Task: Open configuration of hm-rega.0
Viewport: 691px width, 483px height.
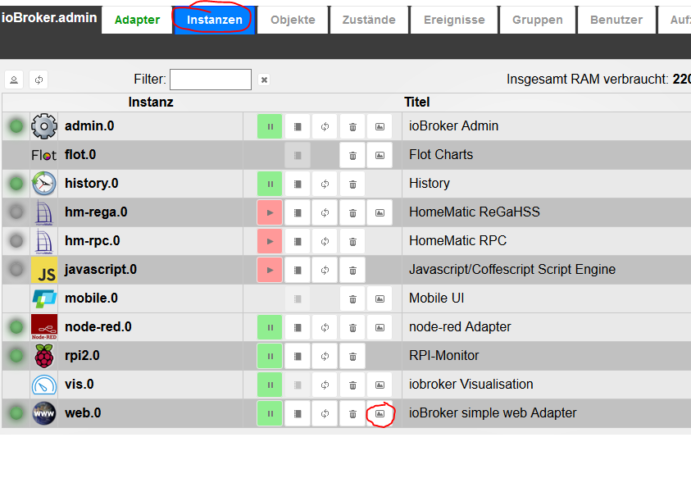Action: [x=297, y=213]
